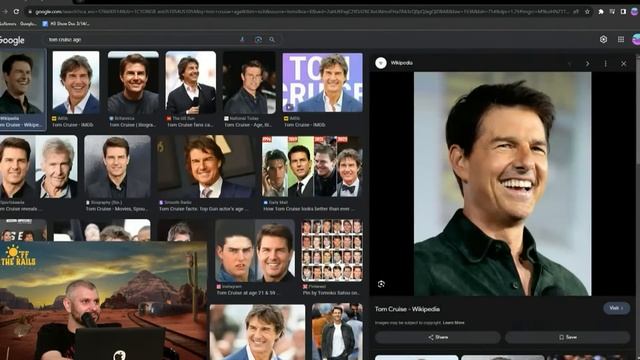Viewport: 640px width, 360px height.
Task: Show the previous image with the left arrow
Action: (x=569, y=64)
